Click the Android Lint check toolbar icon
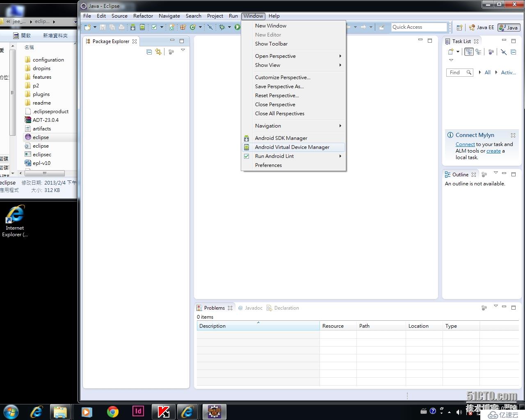525x420 pixels. pyautogui.click(x=154, y=27)
